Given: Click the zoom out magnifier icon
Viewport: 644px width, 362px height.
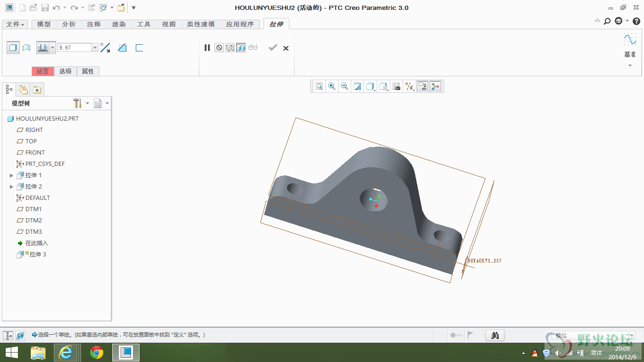Looking at the screenshot, I should pyautogui.click(x=345, y=86).
